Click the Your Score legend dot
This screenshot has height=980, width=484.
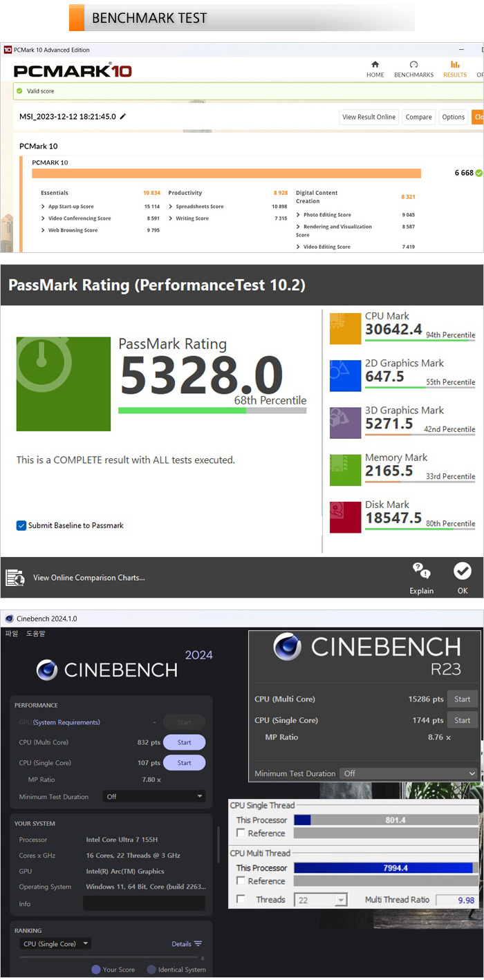click(96, 970)
